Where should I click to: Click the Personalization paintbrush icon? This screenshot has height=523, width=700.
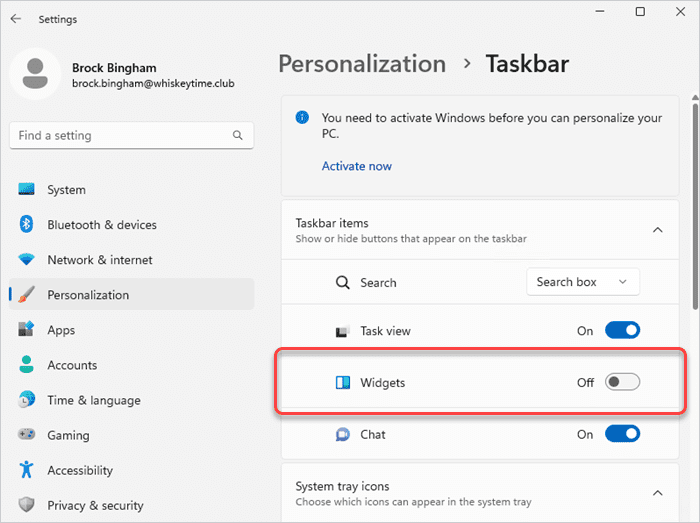pyautogui.click(x=26, y=295)
